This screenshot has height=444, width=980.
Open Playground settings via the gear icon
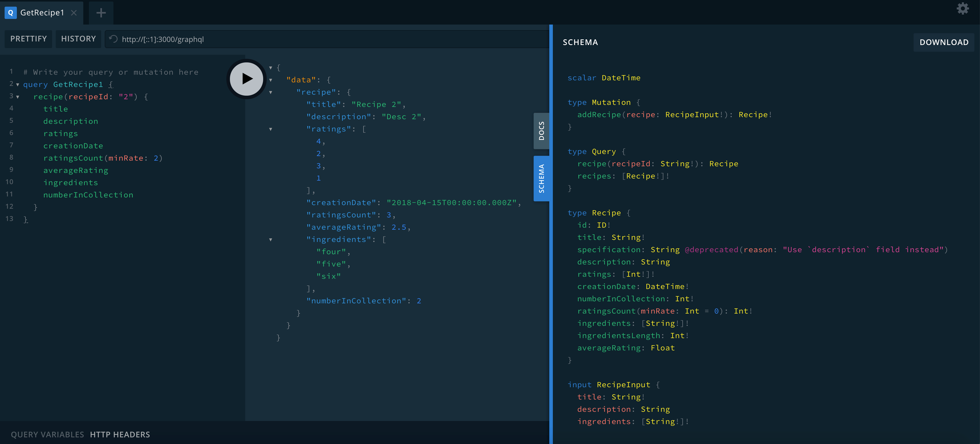tap(963, 8)
